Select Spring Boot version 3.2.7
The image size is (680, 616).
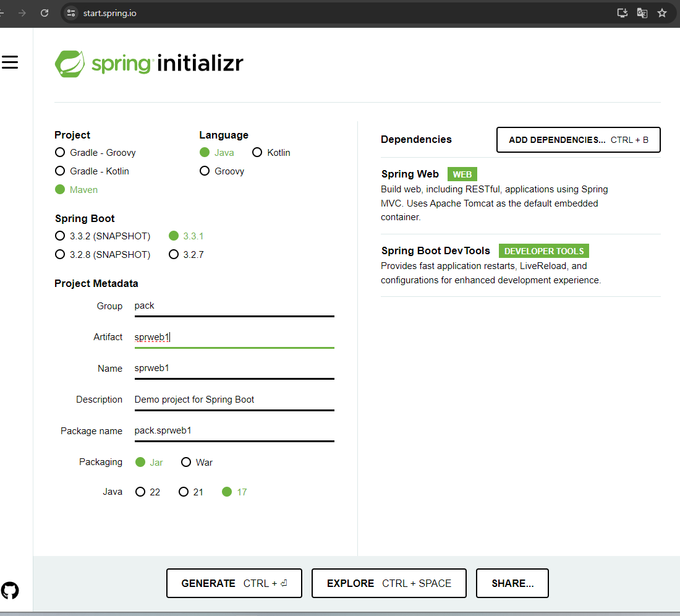[x=186, y=255]
